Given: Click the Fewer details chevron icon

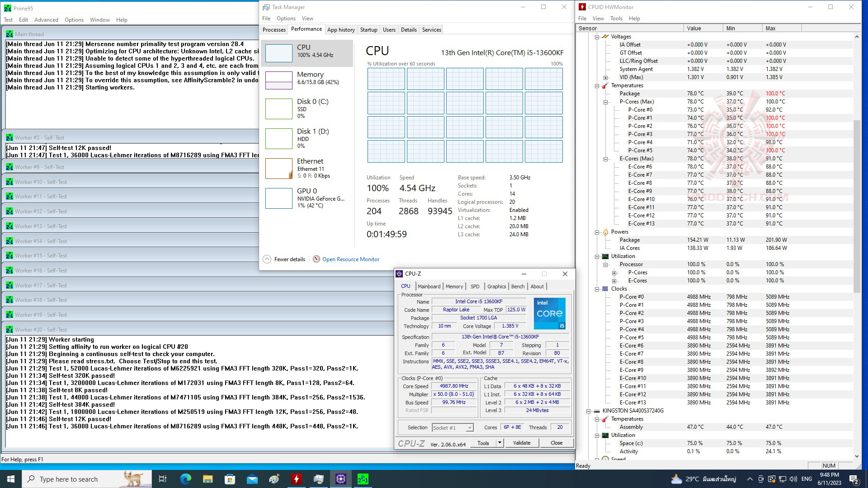Looking at the screenshot, I should 267,259.
